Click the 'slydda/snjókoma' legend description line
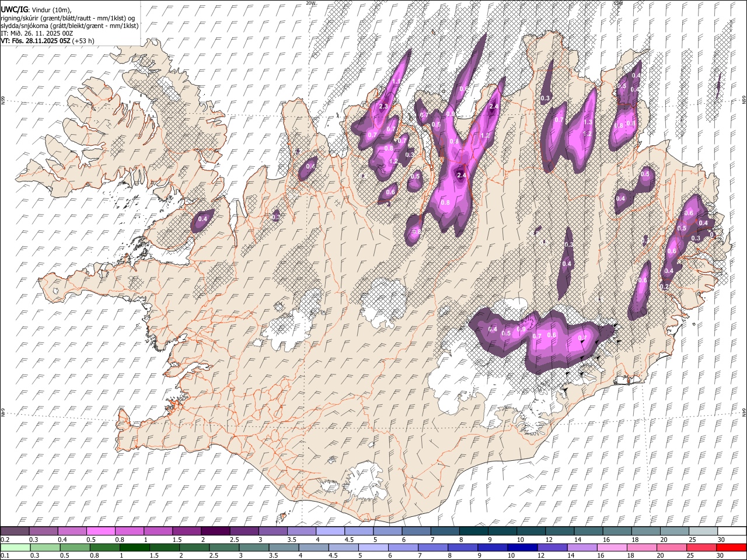The height and width of the screenshot is (560, 747). [x=69, y=26]
